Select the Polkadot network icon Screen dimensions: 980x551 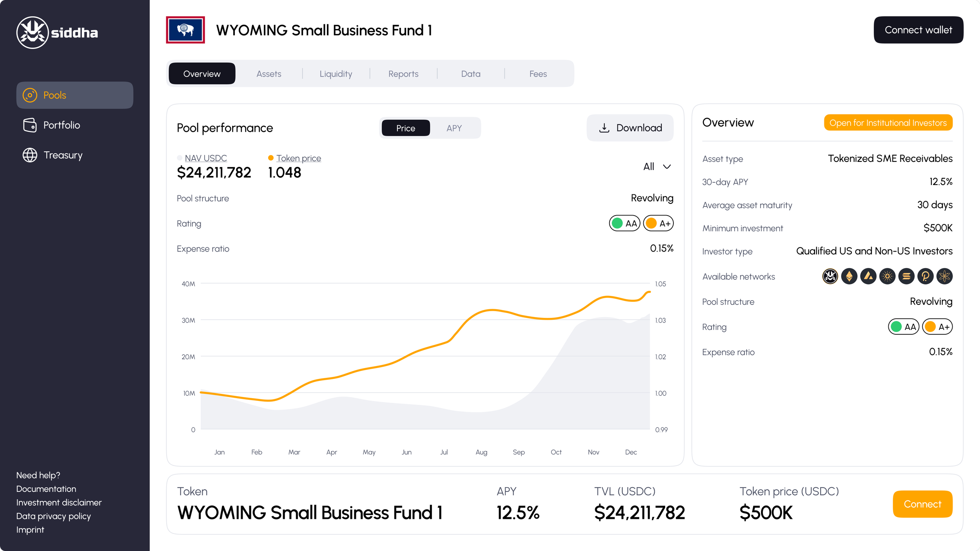click(x=925, y=276)
